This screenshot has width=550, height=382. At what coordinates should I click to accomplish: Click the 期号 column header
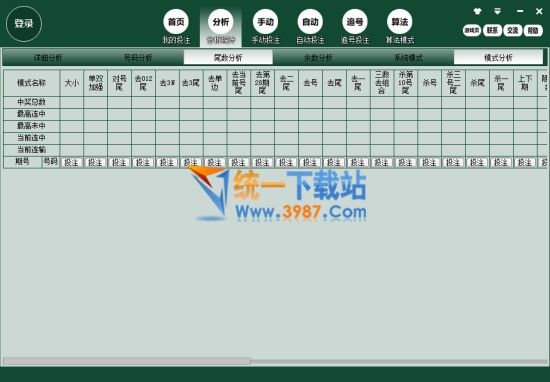(22, 162)
